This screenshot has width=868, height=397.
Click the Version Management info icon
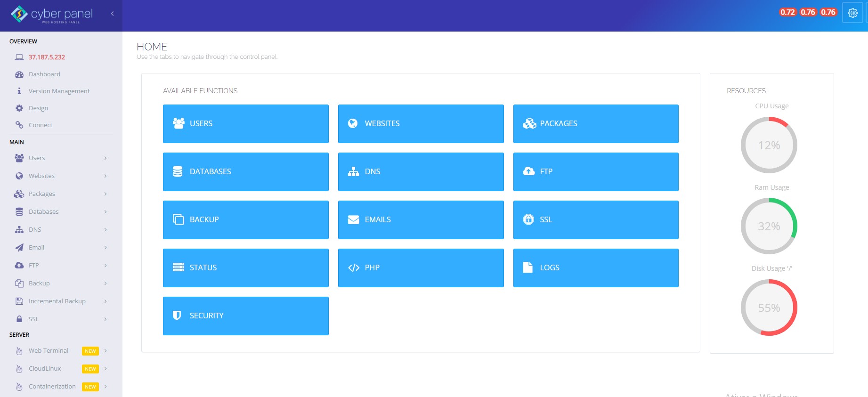pos(19,91)
